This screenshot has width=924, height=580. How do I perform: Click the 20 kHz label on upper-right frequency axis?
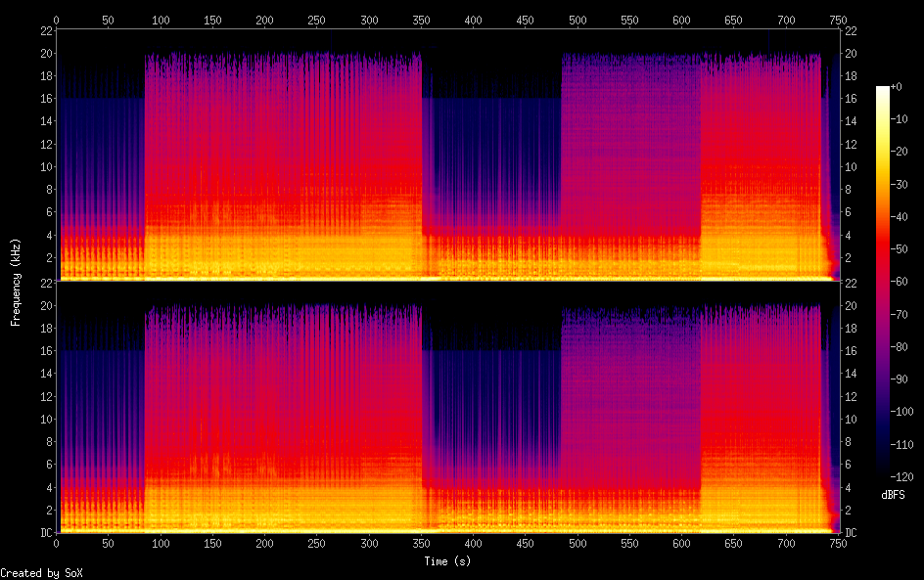(851, 54)
